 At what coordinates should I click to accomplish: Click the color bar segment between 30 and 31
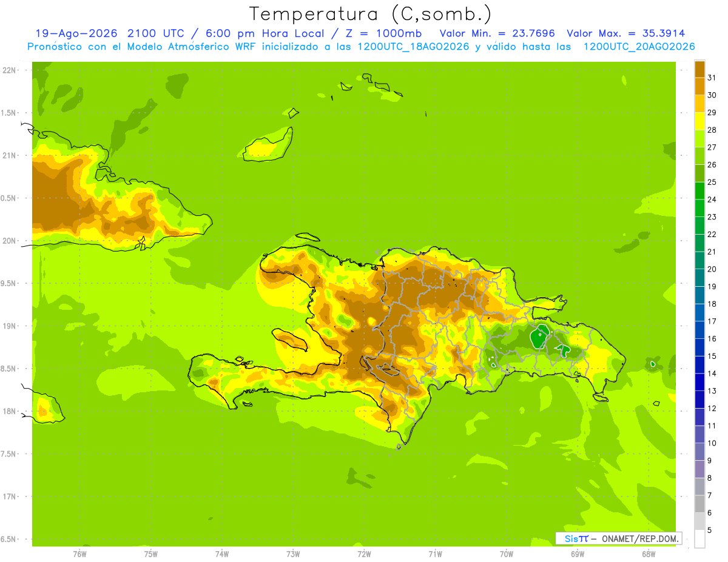[699, 86]
